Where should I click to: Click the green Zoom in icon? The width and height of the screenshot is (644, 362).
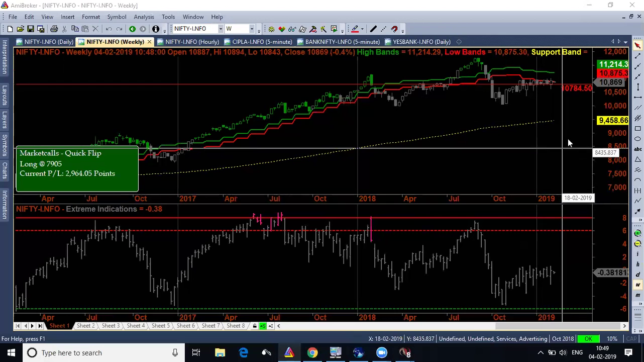(637, 233)
